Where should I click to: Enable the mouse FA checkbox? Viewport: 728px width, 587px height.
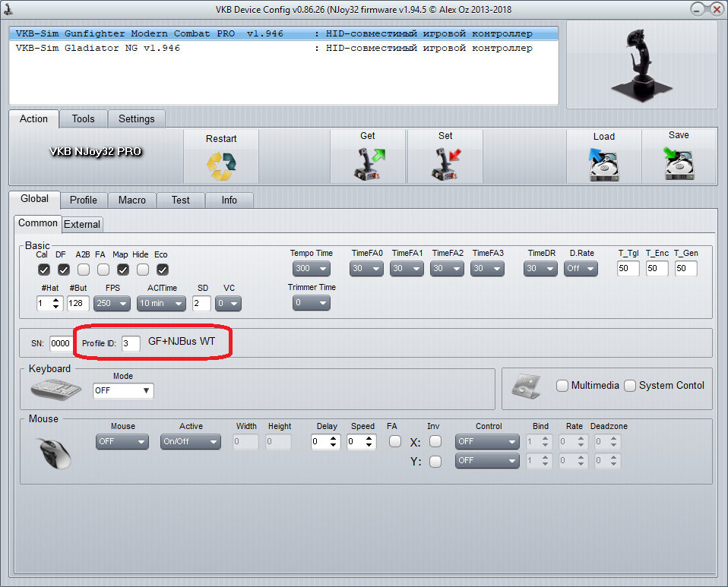(x=395, y=441)
